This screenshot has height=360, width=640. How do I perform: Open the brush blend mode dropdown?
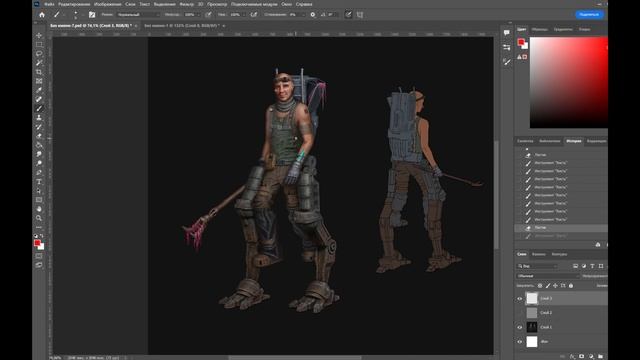(138, 15)
